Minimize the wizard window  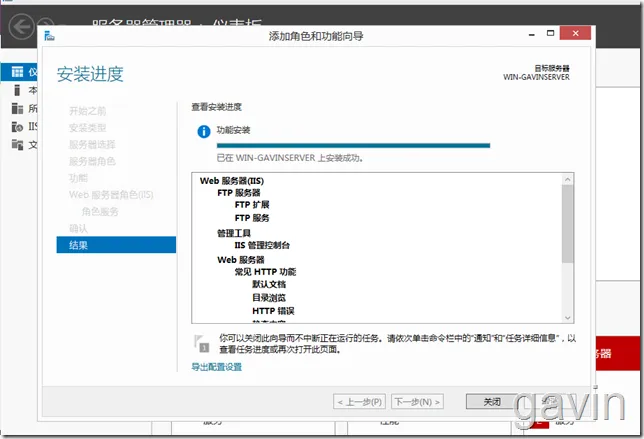532,34
